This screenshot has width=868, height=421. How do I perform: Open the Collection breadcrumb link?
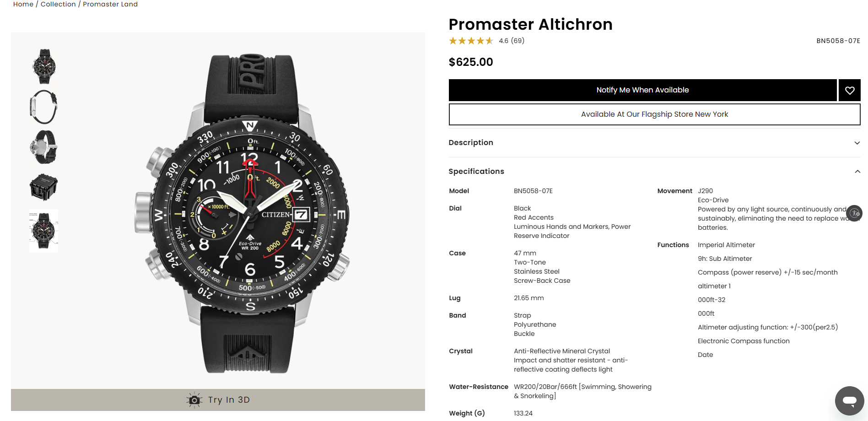[58, 4]
